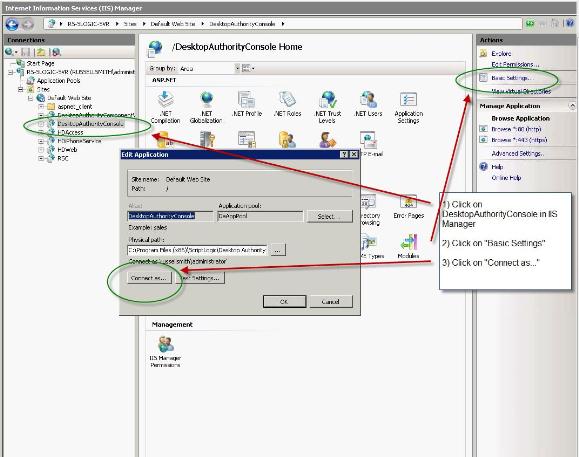Click Edit Permissions link in Actions

[x=515, y=65]
